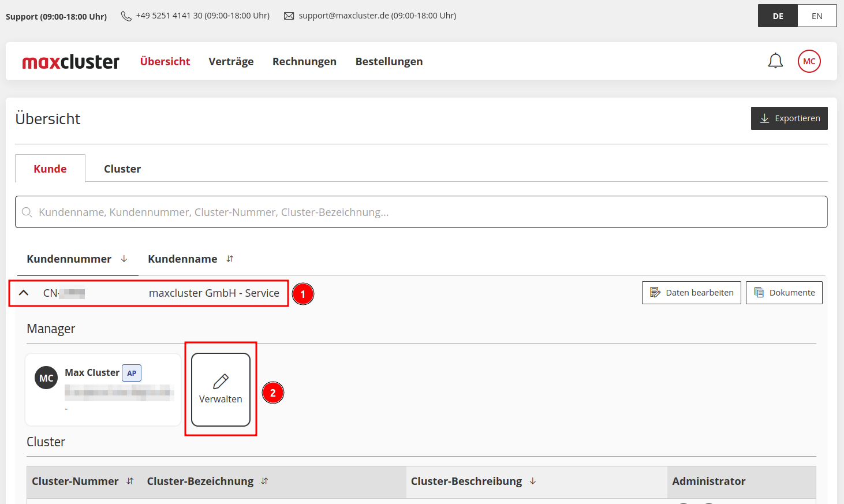Screen dimensions: 844x504
Task: Sort by Cluster-Nummer arrows icon
Action: point(130,481)
